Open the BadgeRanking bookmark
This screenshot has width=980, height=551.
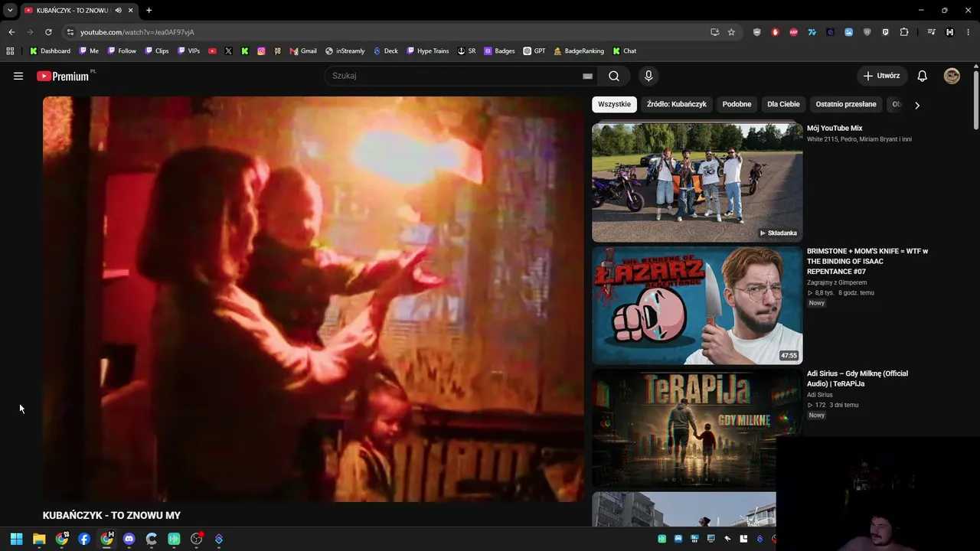click(579, 51)
